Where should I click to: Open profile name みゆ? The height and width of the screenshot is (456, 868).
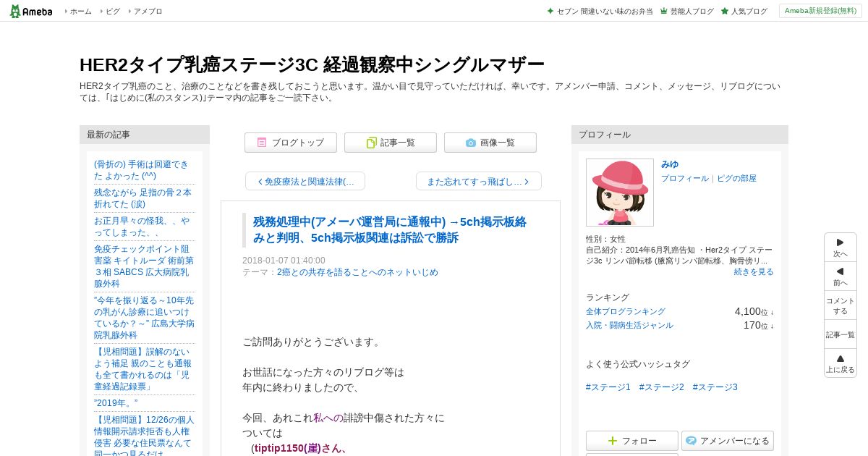tap(670, 164)
